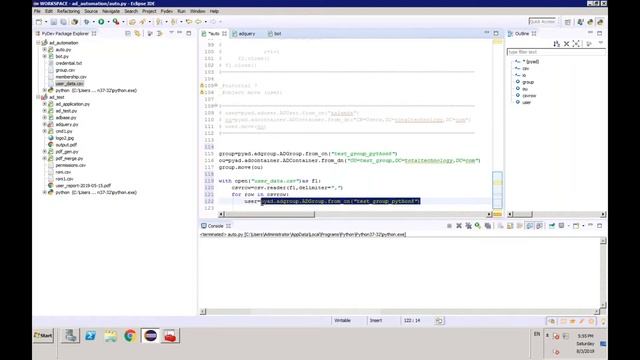Collapse the ad_test project node

[x=38, y=97]
